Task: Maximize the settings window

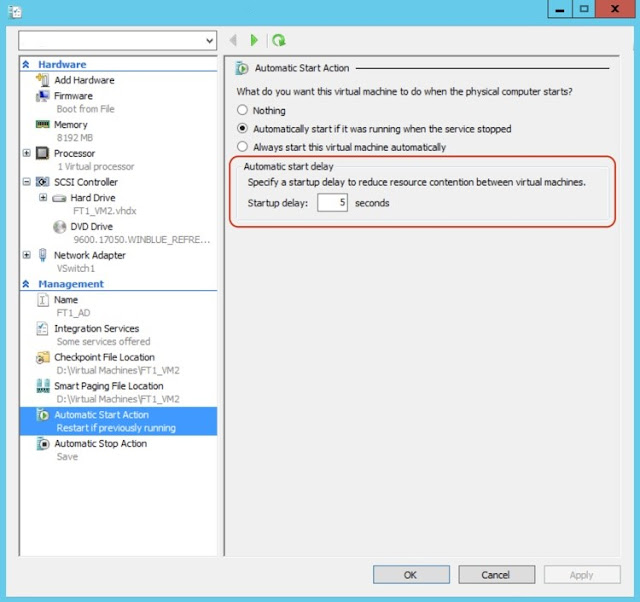Action: pyautogui.click(x=584, y=9)
